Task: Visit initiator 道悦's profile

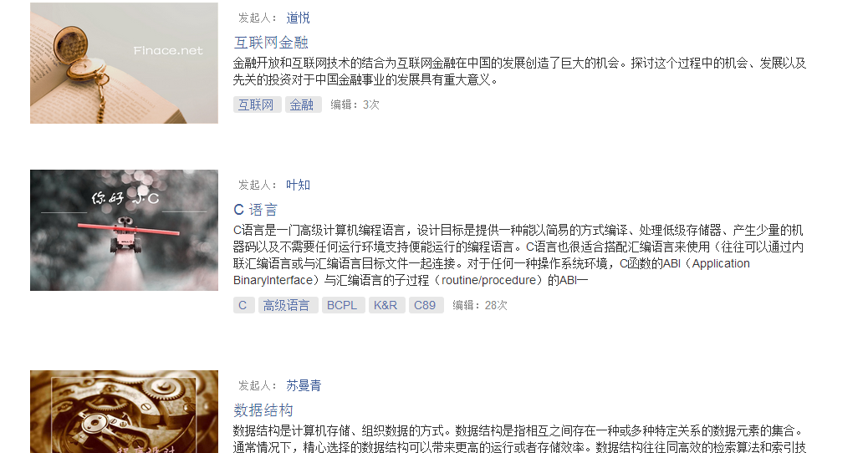Action: (x=298, y=18)
